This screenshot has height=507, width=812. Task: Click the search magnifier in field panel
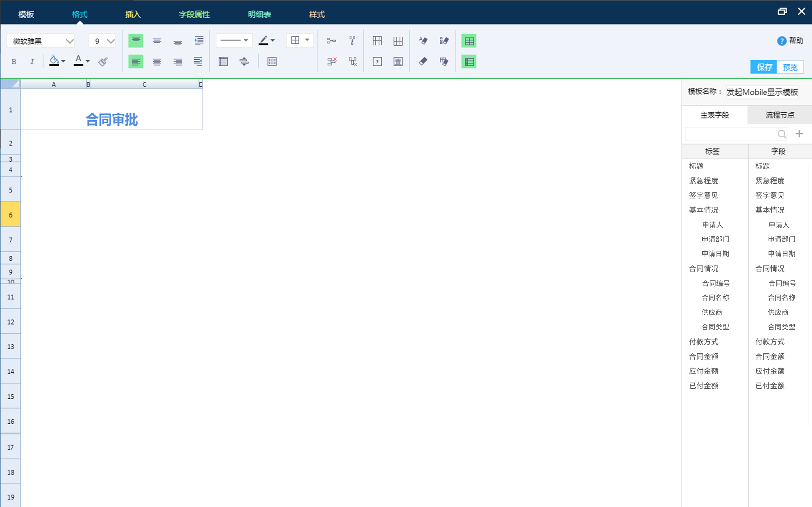(x=782, y=134)
